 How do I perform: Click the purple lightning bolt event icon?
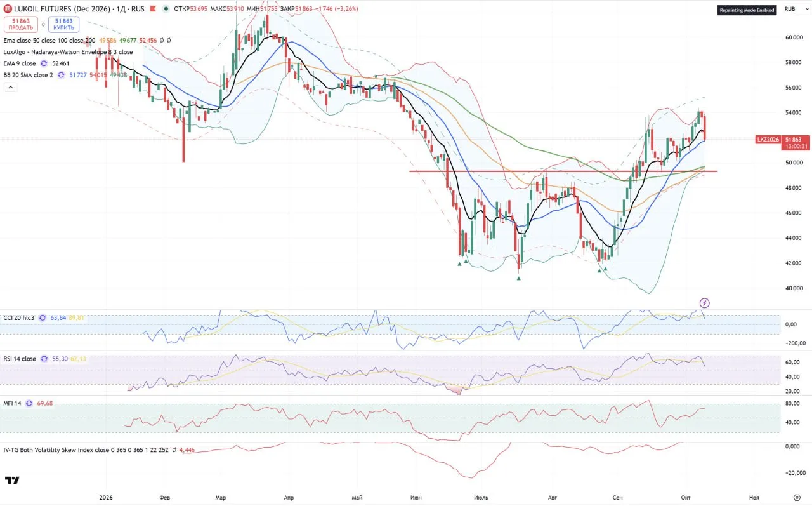click(x=704, y=303)
